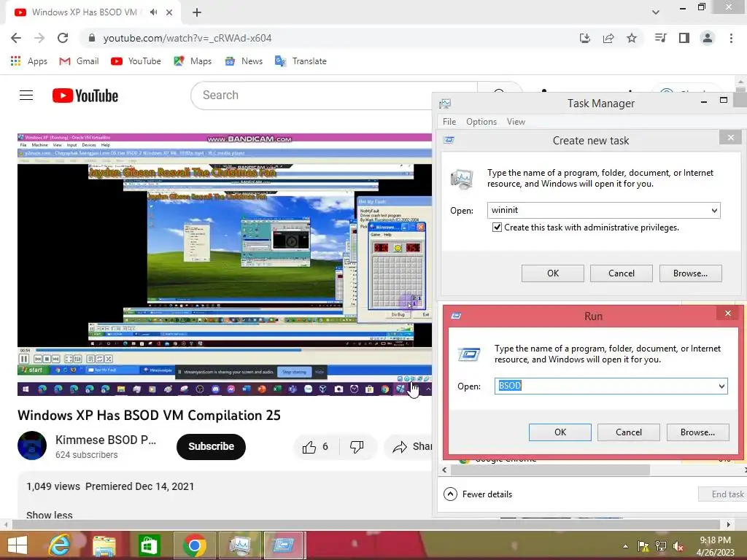This screenshot has height=560, width=747.
Task: Subscribe to Kimmese BSOD channel
Action: click(211, 447)
